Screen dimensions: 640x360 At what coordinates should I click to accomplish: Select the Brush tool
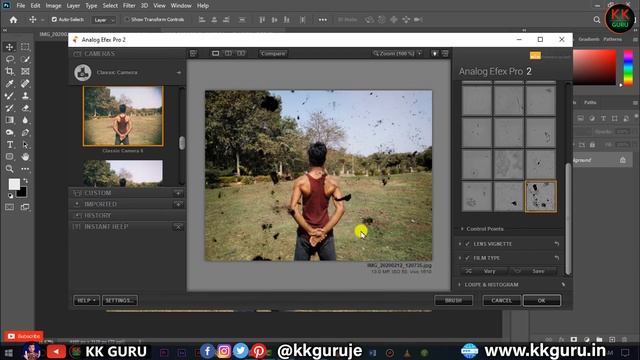pyautogui.click(x=9, y=96)
